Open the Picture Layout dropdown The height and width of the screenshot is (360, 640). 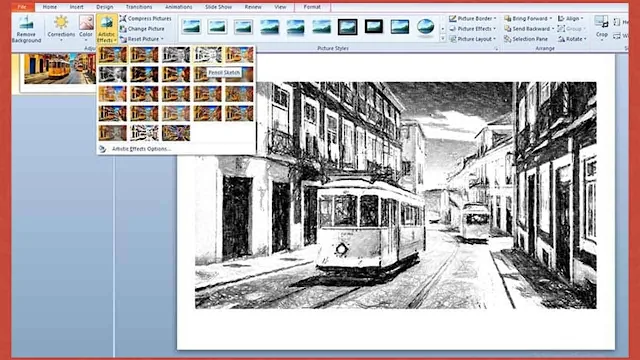pyautogui.click(x=473, y=39)
